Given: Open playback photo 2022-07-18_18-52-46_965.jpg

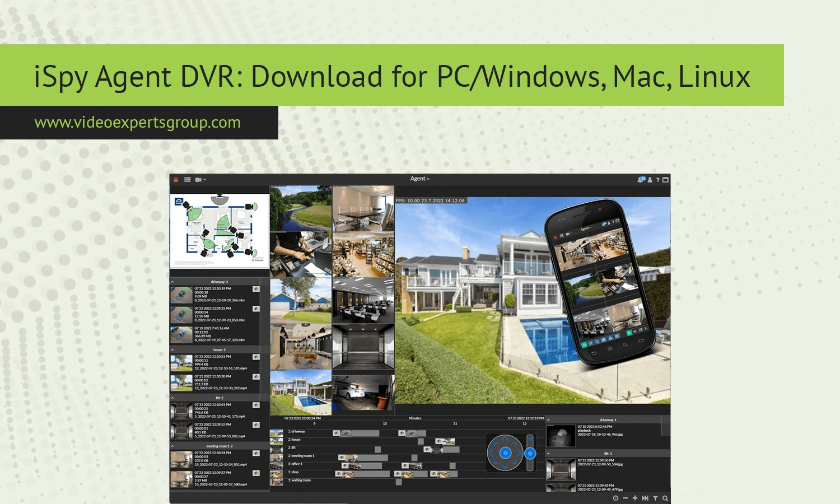Looking at the screenshot, I should pos(561,436).
